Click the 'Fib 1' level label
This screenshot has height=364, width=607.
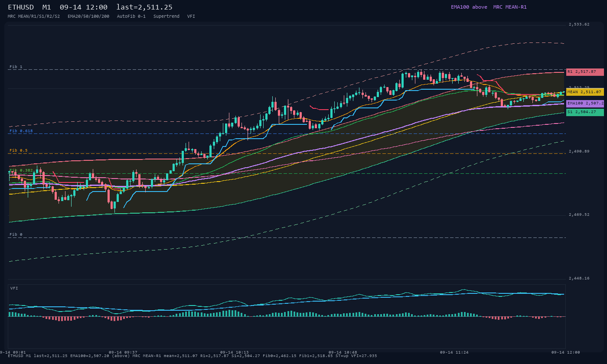click(16, 67)
